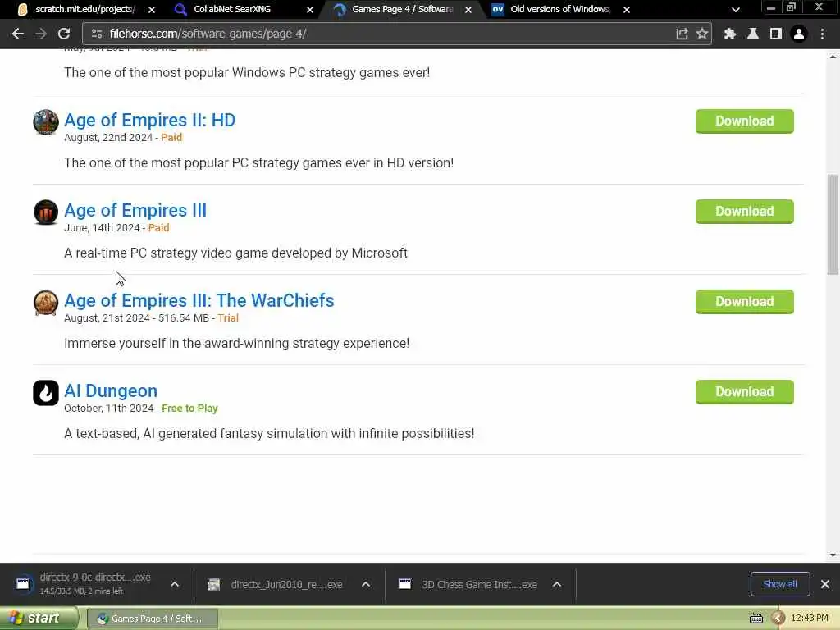Image resolution: width=840 pixels, height=630 pixels.
Task: Reload the FileHorse page
Action: click(64, 34)
